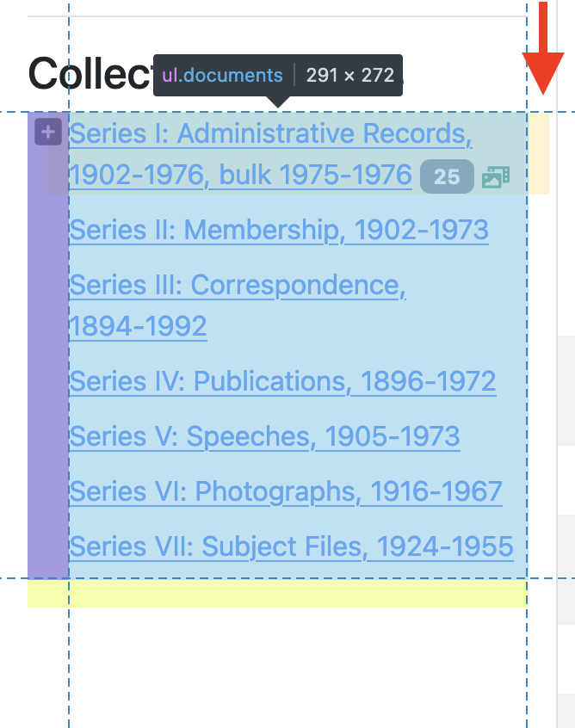Click the red download arrow indicator

541,47
